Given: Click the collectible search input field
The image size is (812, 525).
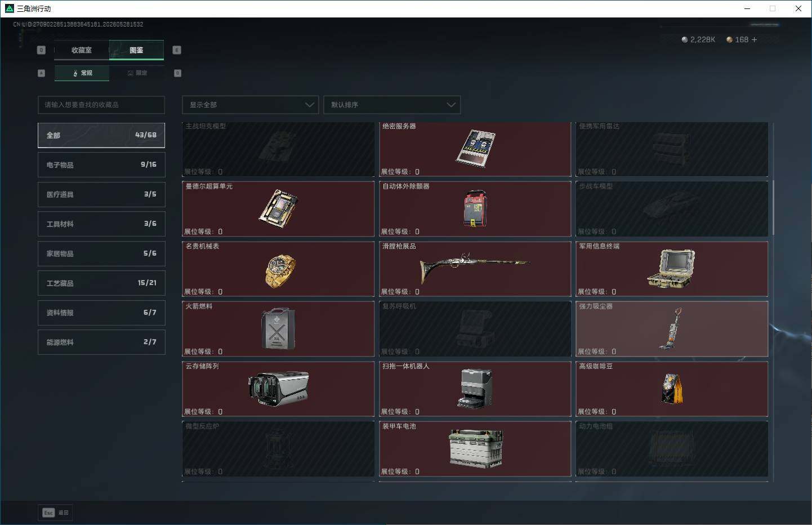Looking at the screenshot, I should click(x=101, y=105).
